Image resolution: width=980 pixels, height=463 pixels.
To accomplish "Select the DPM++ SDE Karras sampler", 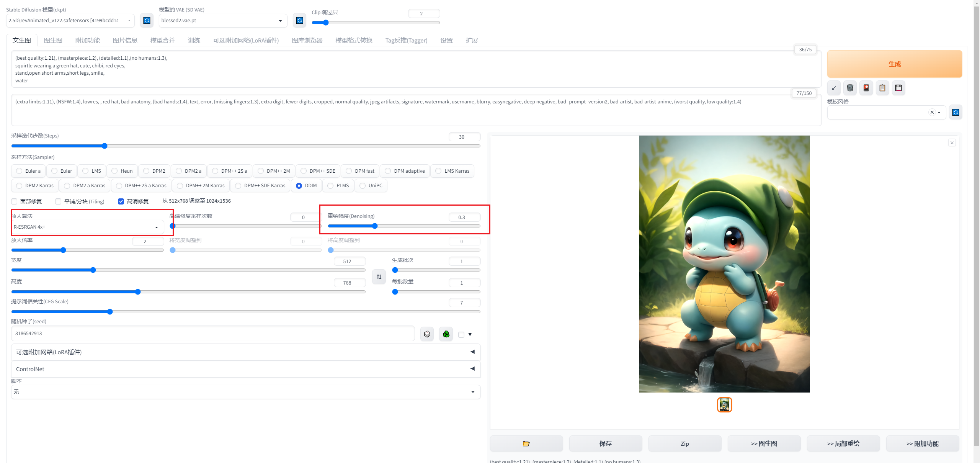I will coord(260,185).
